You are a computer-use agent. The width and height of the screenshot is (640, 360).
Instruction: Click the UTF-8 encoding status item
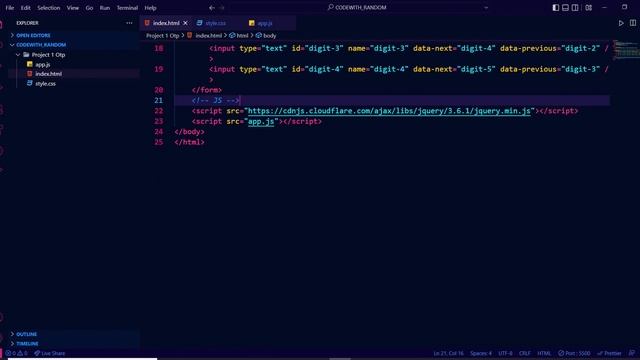[505, 353]
